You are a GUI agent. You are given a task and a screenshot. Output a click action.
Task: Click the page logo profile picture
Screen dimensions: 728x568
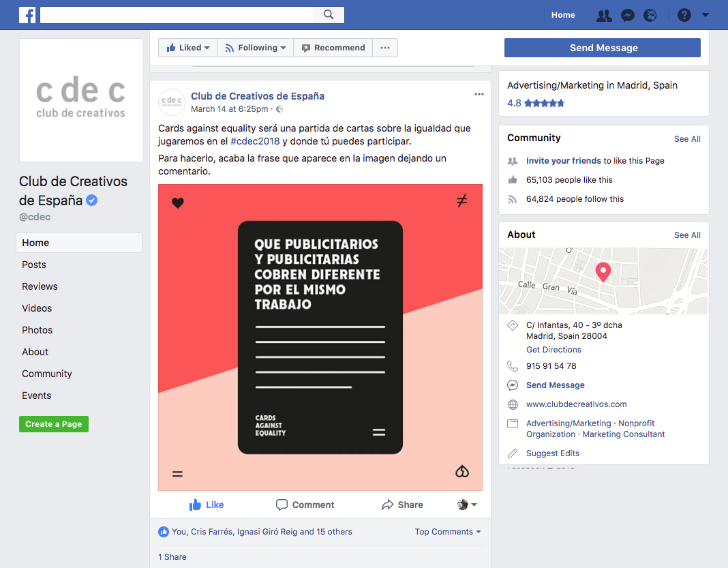tap(81, 100)
